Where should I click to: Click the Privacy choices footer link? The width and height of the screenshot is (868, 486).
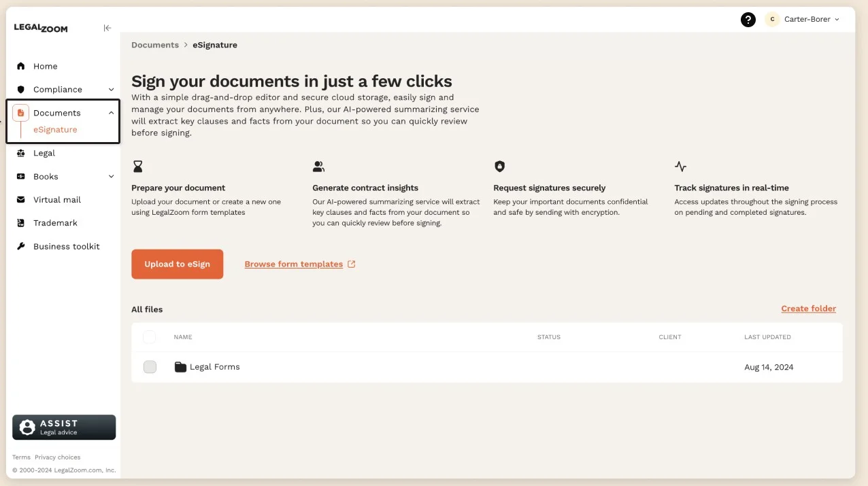(58, 457)
